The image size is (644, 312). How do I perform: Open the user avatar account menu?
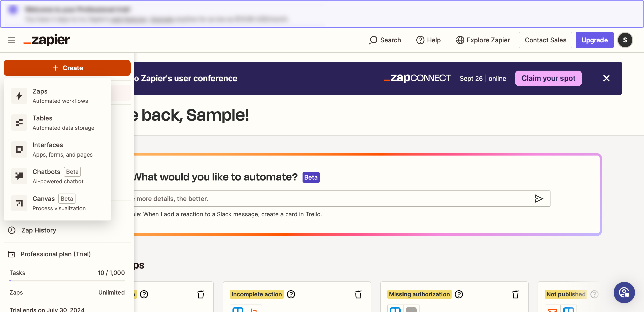625,40
